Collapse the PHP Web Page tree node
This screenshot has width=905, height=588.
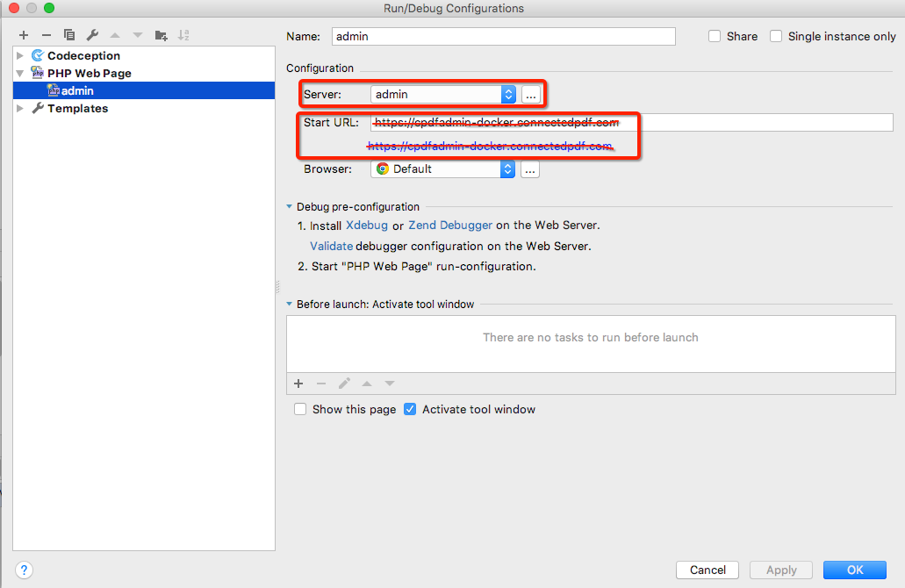point(20,74)
